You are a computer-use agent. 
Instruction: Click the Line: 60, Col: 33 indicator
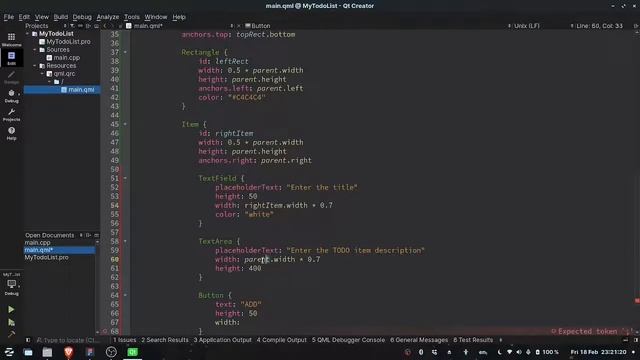click(599, 26)
